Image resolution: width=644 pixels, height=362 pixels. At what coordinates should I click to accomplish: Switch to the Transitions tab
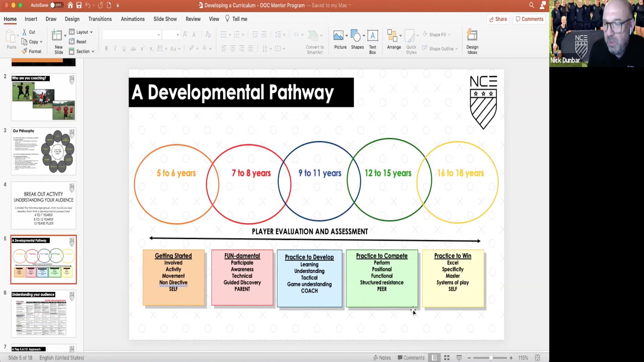coord(100,19)
